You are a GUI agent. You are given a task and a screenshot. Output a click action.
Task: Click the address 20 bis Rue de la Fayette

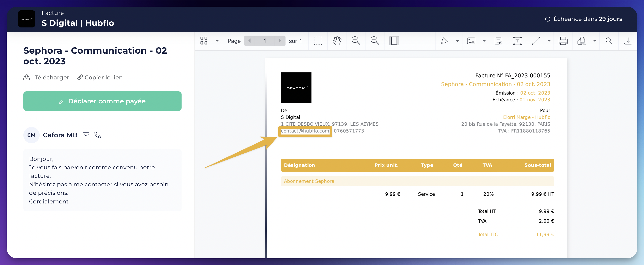(x=506, y=124)
